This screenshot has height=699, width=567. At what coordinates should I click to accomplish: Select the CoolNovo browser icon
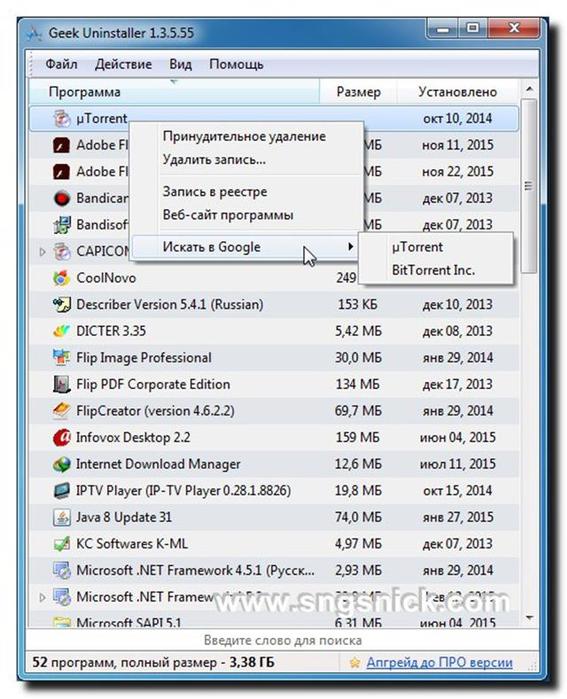point(62,278)
